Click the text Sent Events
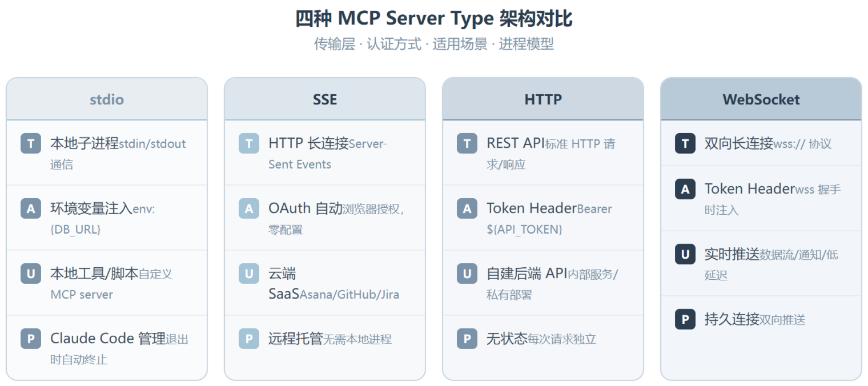 300,164
